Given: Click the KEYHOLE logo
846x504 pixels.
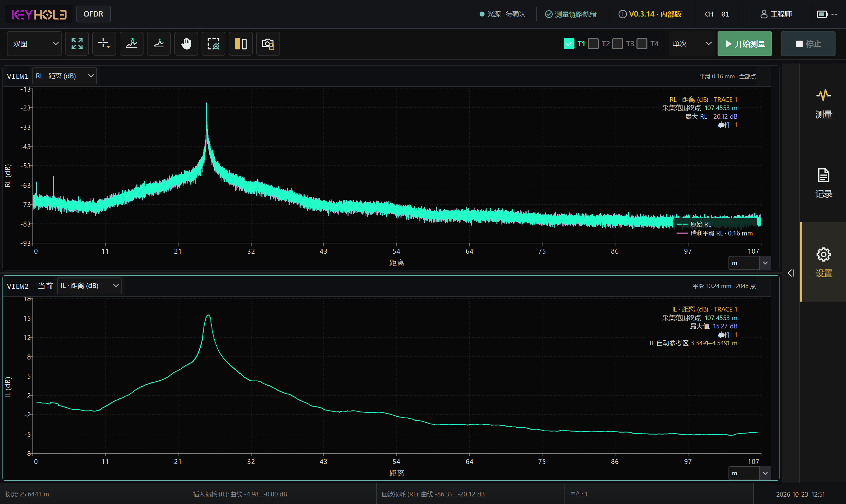Looking at the screenshot, I should [39, 14].
